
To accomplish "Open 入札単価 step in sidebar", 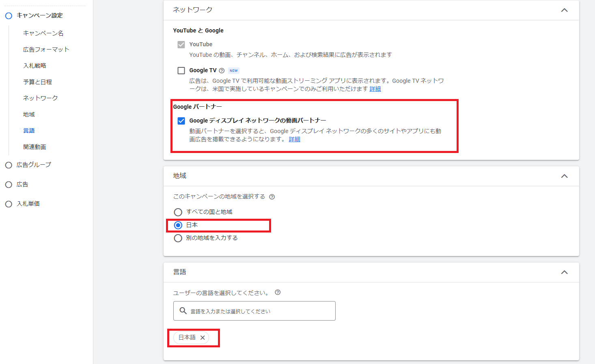I will click(x=28, y=204).
